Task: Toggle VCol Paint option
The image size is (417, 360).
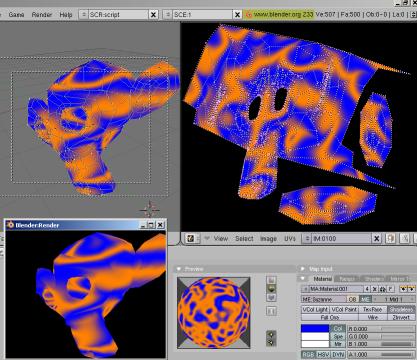Action: (x=343, y=310)
